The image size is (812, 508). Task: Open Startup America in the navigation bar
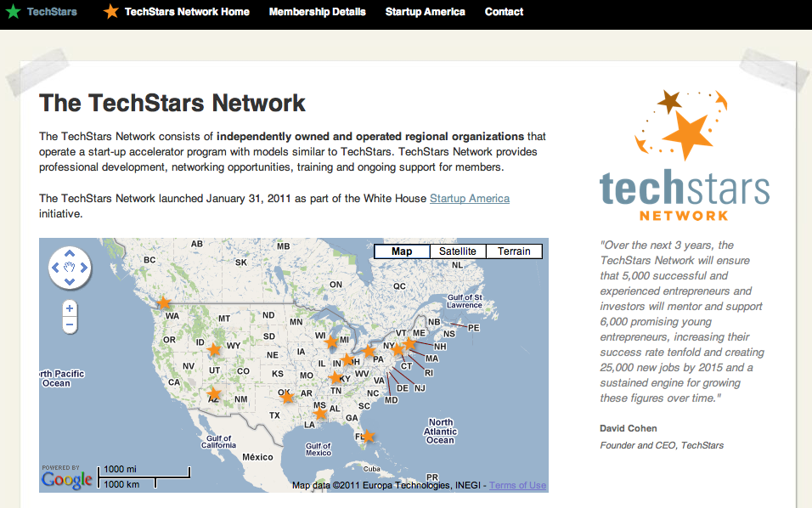(426, 11)
